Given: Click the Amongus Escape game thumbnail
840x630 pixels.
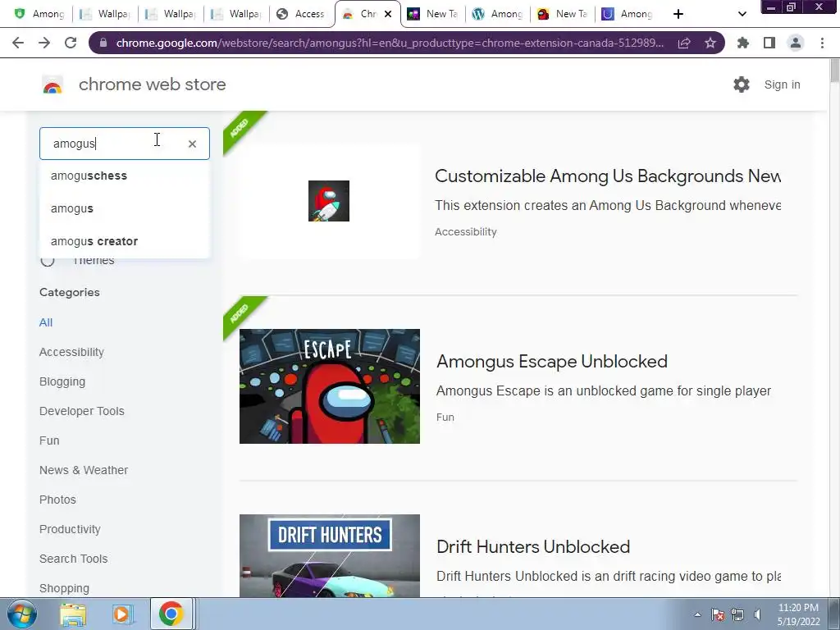Looking at the screenshot, I should (x=330, y=386).
